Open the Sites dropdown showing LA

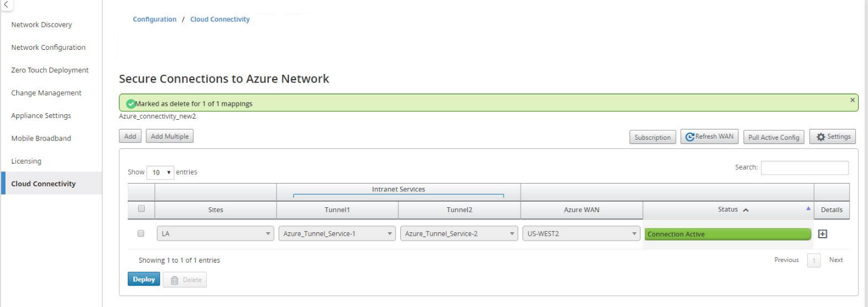point(215,233)
